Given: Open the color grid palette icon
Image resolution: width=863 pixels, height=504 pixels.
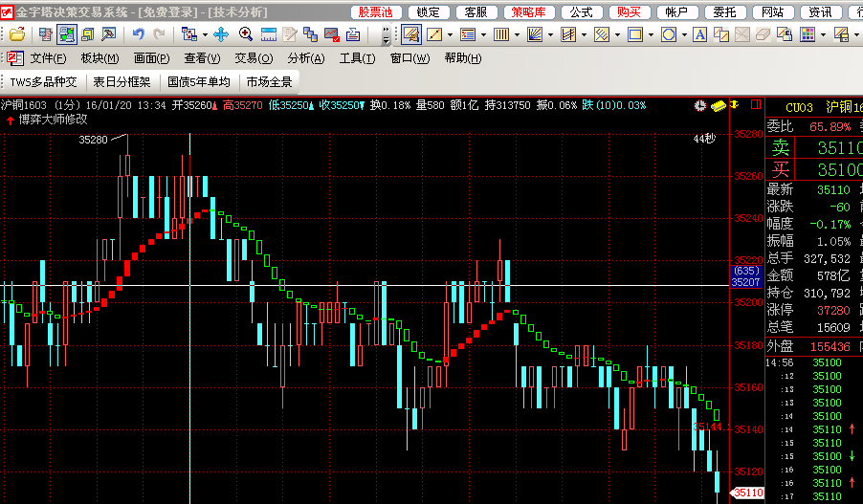Looking at the screenshot, I should pos(808,34).
